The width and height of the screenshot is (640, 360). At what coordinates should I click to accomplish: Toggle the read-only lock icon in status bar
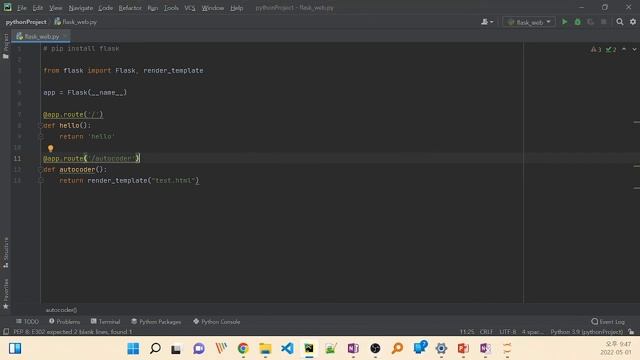coord(631,331)
